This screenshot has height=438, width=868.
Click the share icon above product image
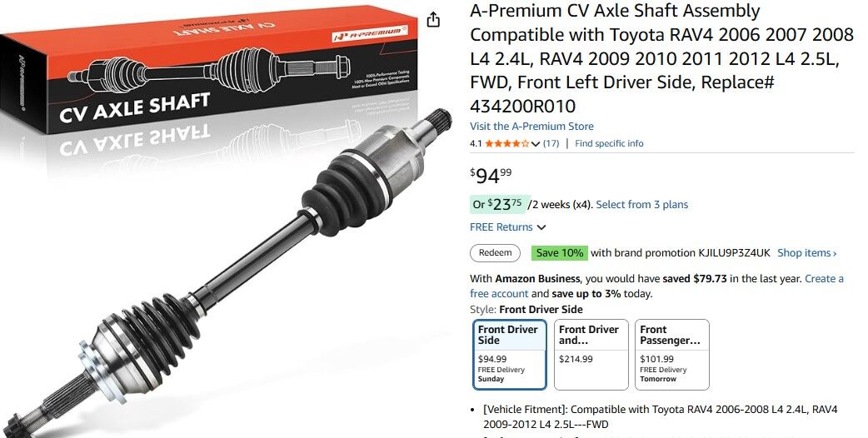point(433,19)
